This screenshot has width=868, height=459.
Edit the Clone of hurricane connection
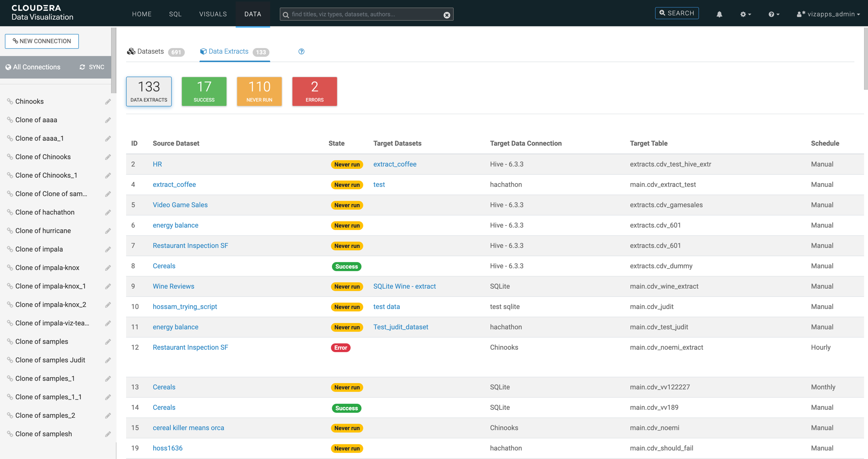[108, 231]
